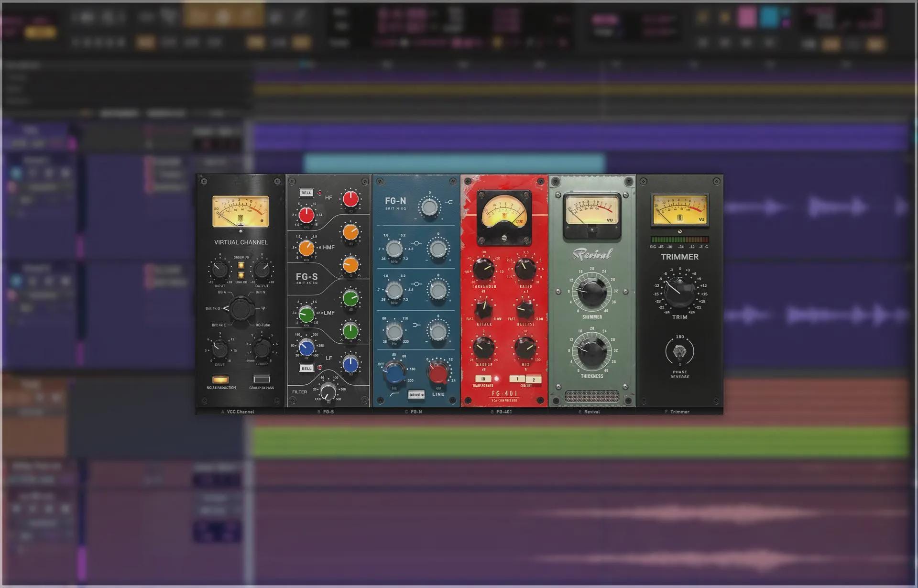Click the green LMF gain knob on FG-S
Image resolution: width=918 pixels, height=588 pixels.
pyautogui.click(x=350, y=298)
